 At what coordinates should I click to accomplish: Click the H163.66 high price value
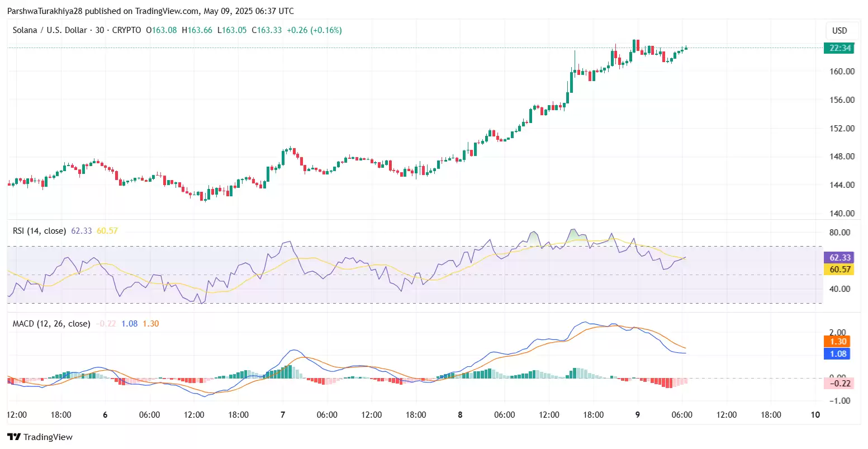(197, 30)
